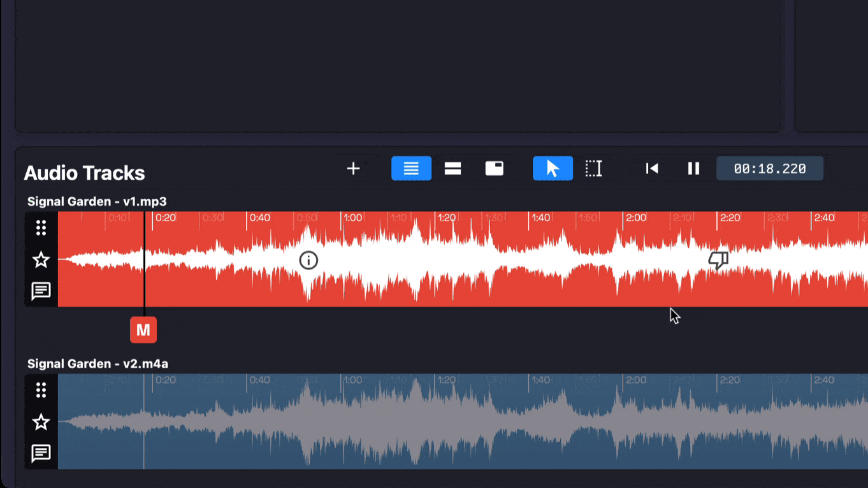868x488 pixels.
Task: Pause the audio playback
Action: coord(693,169)
